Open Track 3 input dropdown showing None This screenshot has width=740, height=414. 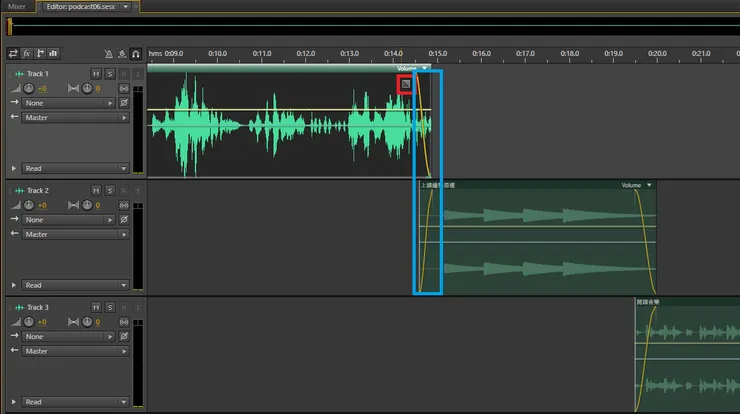(68, 337)
